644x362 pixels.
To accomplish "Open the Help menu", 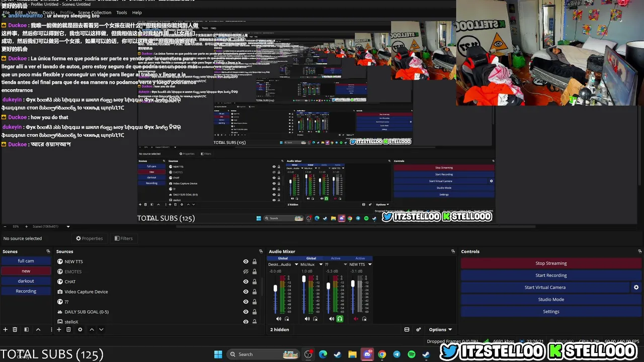I will pos(137,12).
